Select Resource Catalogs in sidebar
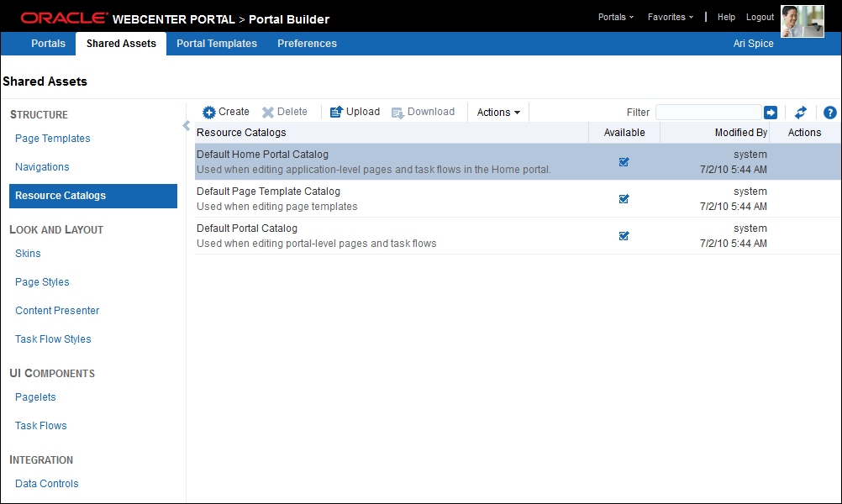 click(93, 196)
